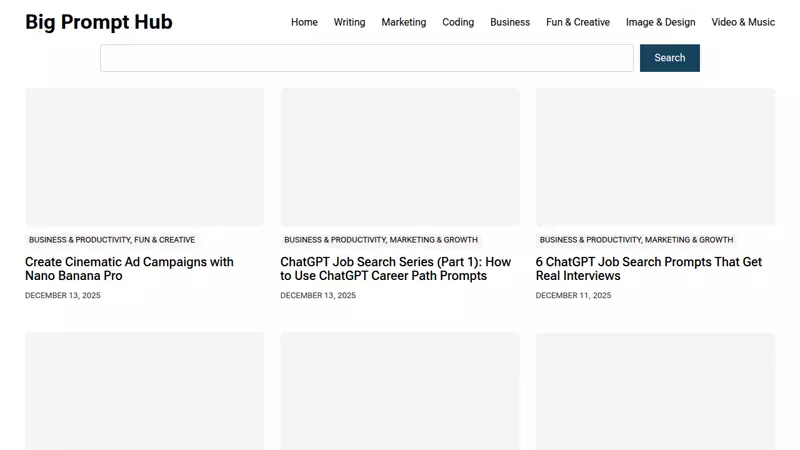Focus the search text box
This screenshot has width=800, height=450.
366,58
